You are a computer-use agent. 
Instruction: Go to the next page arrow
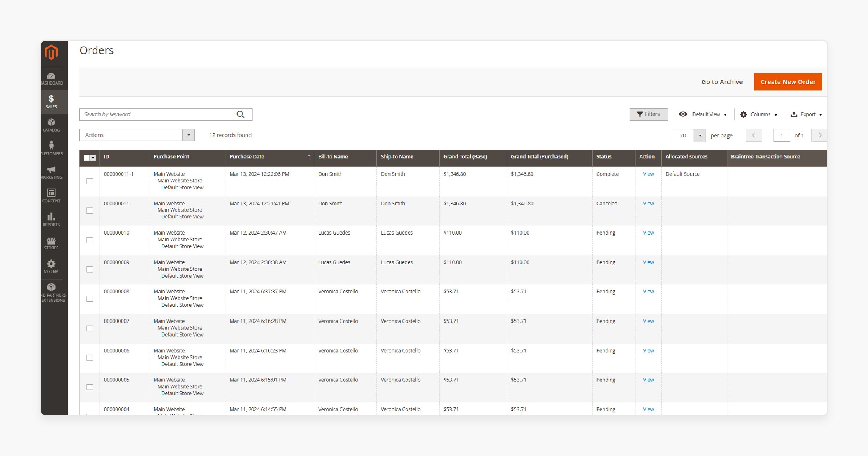click(x=820, y=135)
